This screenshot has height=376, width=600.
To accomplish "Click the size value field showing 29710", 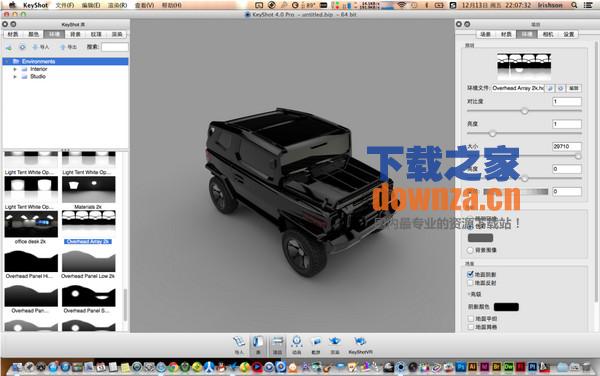I will [x=567, y=146].
